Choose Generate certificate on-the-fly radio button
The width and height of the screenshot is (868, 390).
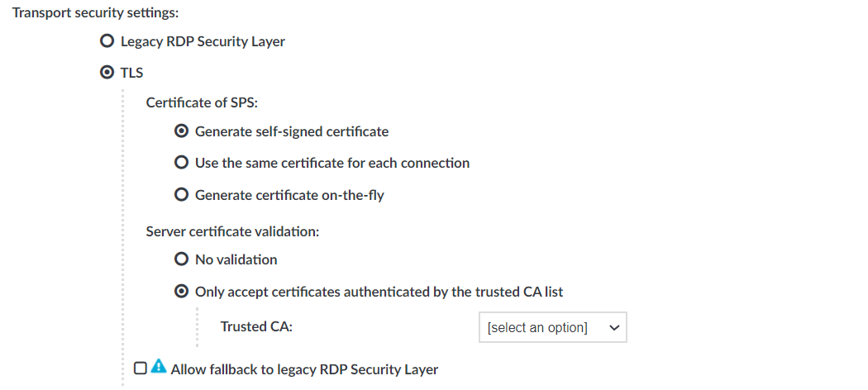tap(181, 195)
